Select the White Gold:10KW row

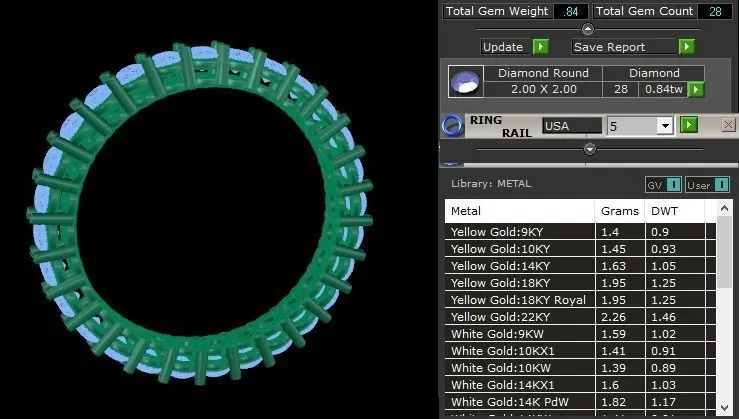point(580,368)
